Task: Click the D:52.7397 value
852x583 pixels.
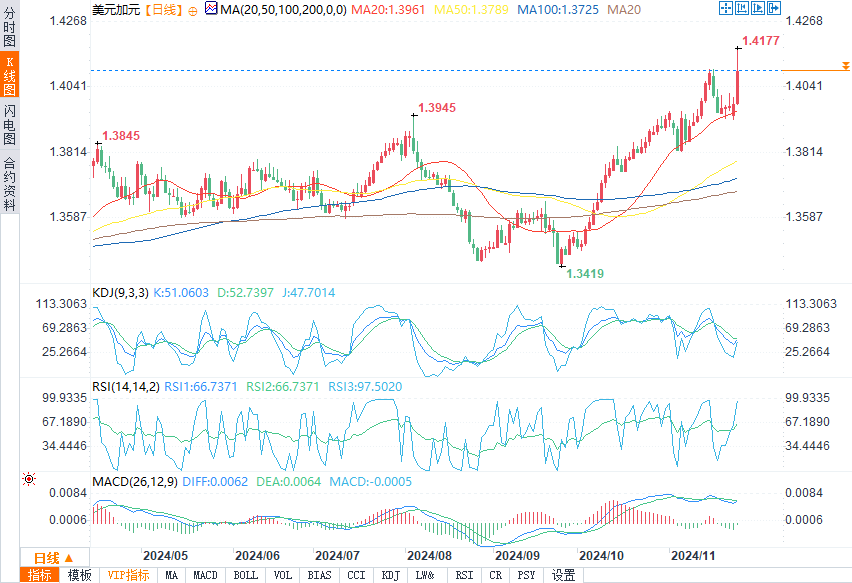Action: coord(245,293)
